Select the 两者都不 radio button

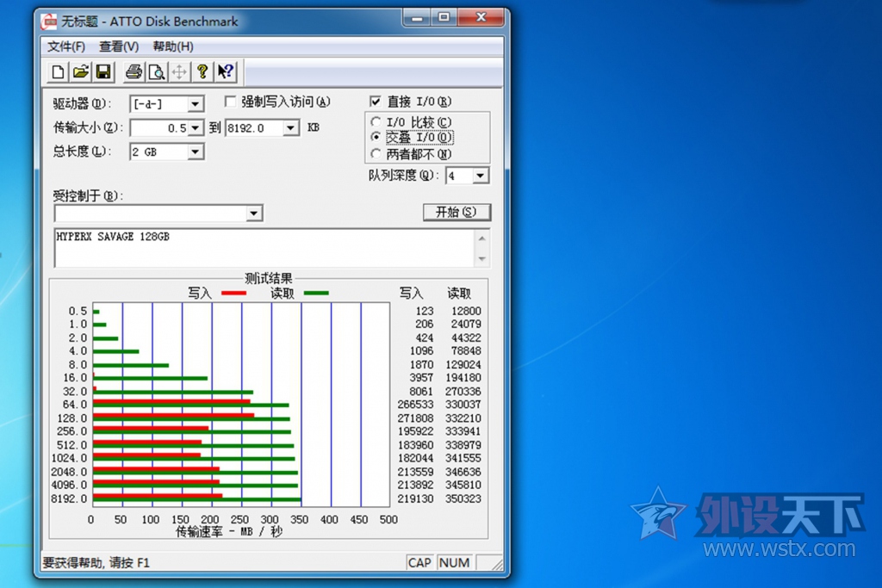(376, 153)
